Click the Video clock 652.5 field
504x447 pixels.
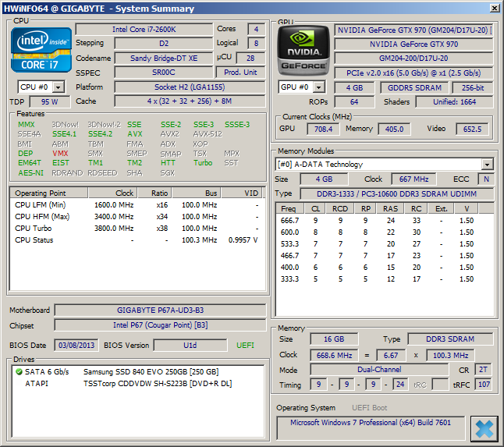tap(472, 129)
